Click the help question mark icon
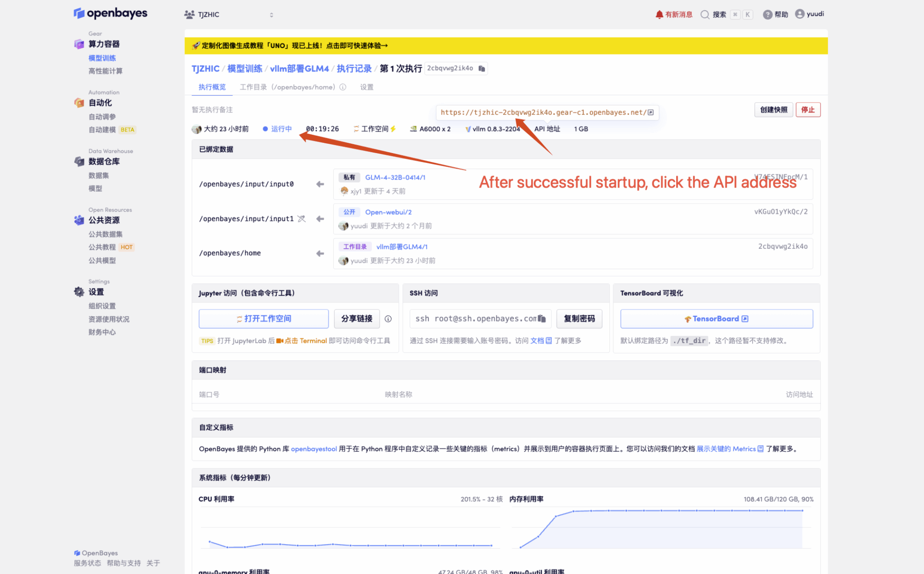Image resolution: width=924 pixels, height=574 pixels. pos(767,14)
